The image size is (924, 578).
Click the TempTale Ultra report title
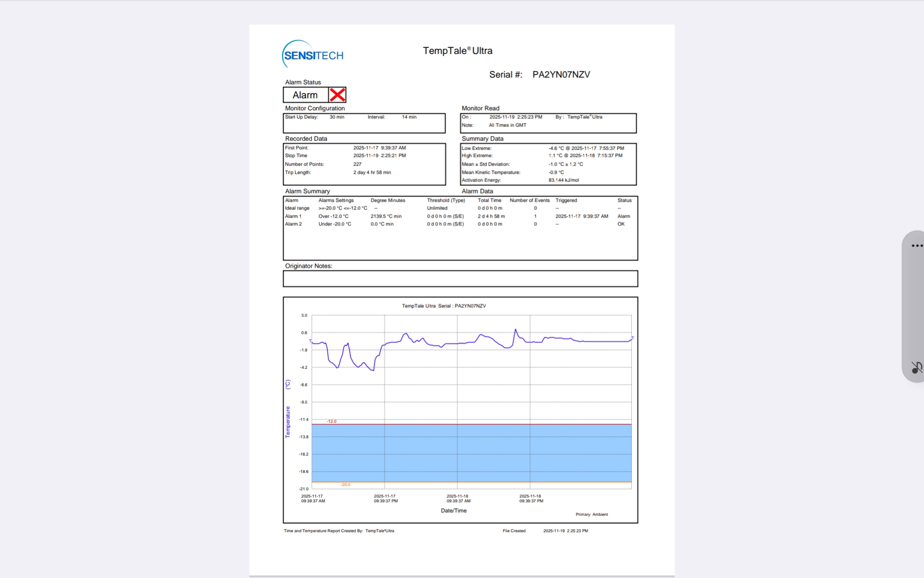pos(457,51)
